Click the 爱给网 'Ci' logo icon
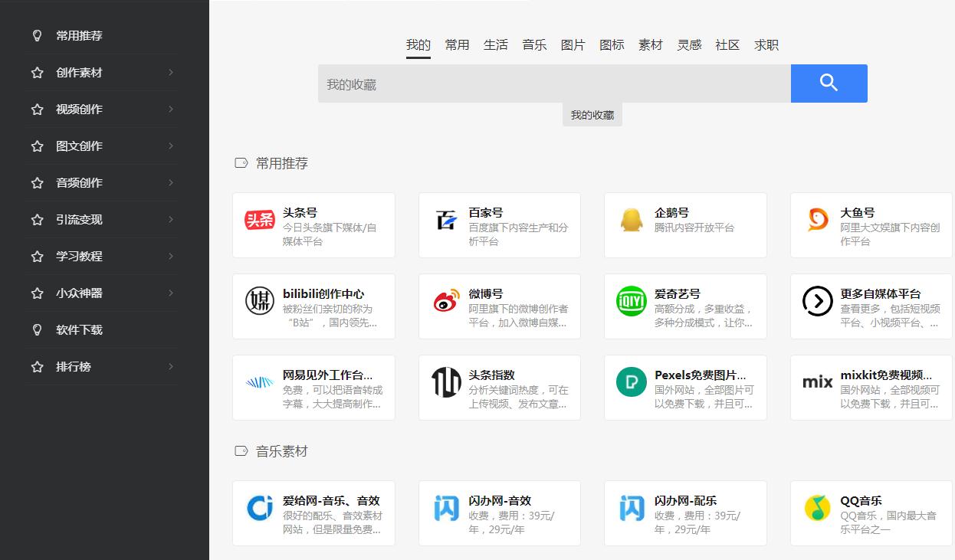955x560 pixels. coord(260,506)
